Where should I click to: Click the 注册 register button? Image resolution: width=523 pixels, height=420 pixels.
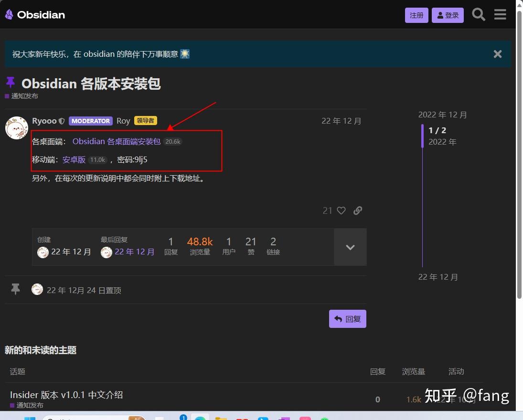(x=416, y=15)
